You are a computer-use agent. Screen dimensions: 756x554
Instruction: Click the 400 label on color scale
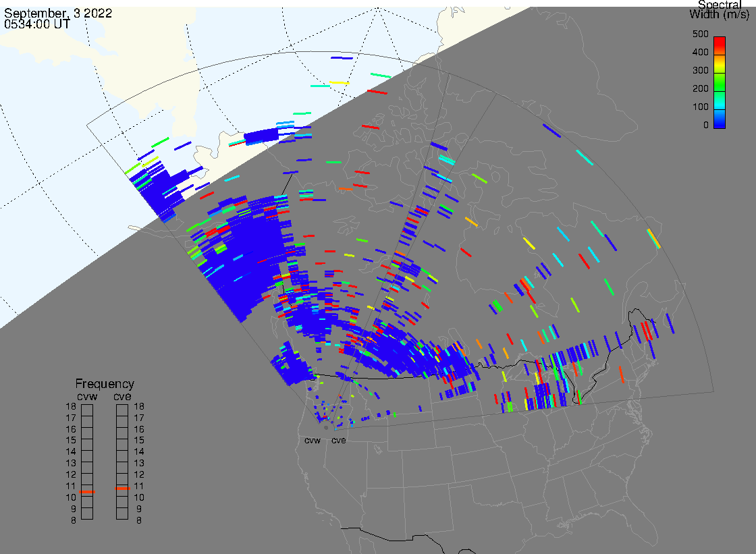point(700,52)
